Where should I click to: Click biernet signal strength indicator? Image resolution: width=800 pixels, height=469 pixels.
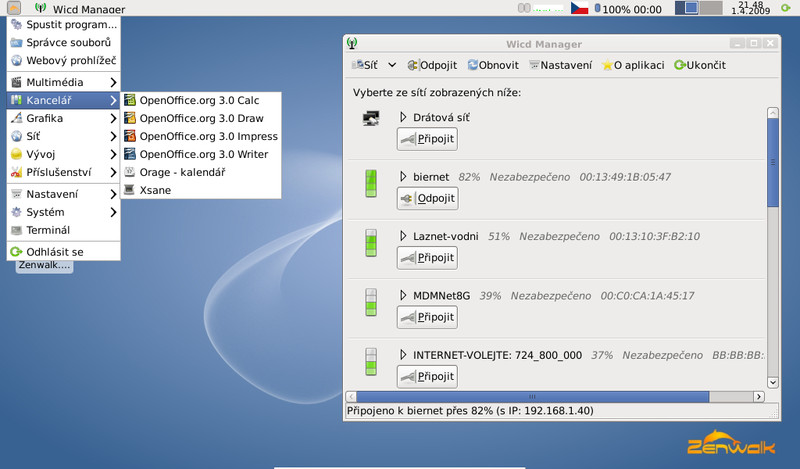[371, 183]
